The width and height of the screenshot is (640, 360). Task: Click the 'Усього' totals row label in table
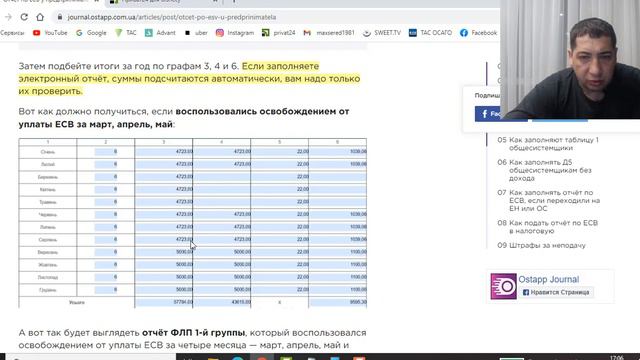point(76,302)
